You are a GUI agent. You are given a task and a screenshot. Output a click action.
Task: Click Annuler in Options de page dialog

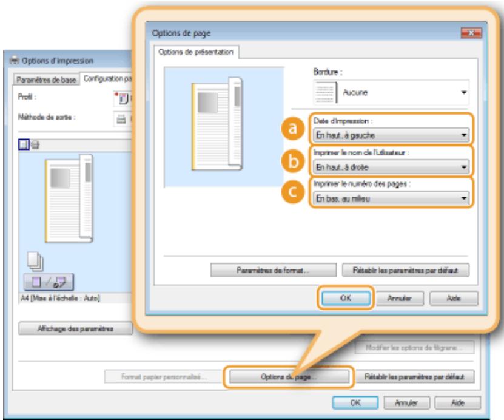pyautogui.click(x=400, y=299)
